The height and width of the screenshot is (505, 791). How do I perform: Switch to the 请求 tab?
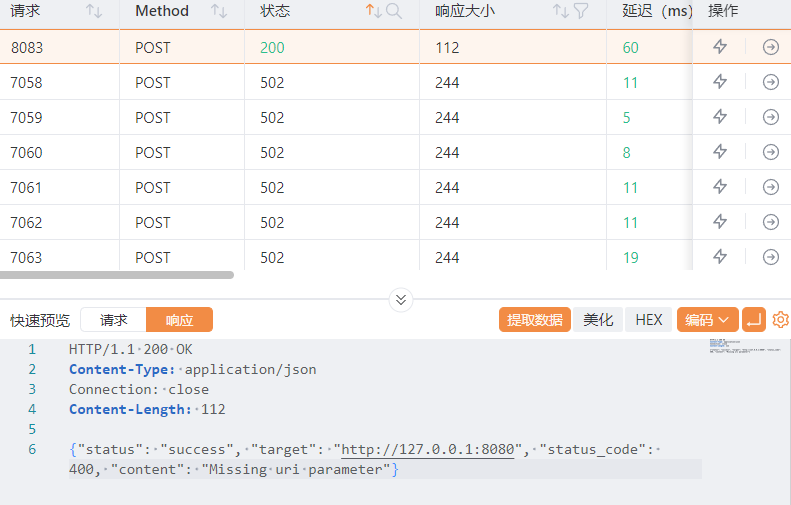[x=114, y=320]
